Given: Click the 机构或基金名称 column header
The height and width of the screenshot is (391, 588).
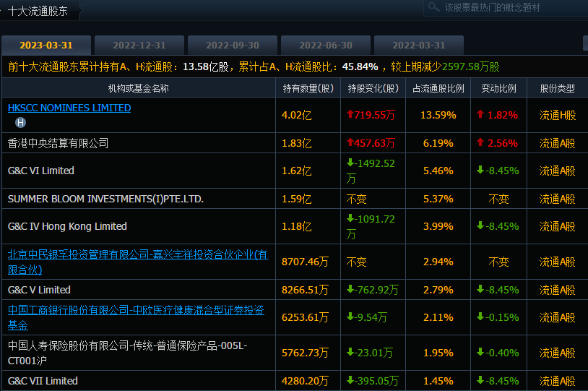Looking at the screenshot, I should click(x=139, y=88).
